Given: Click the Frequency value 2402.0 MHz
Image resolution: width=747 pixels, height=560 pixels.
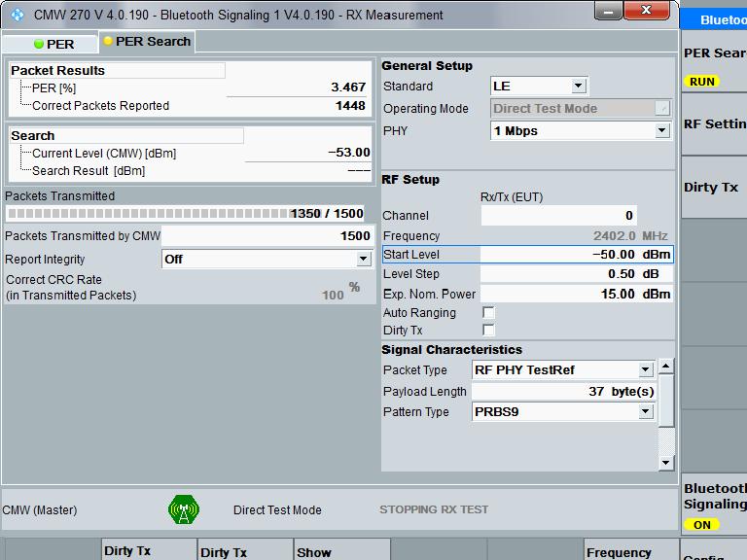Looking at the screenshot, I should click(630, 235).
